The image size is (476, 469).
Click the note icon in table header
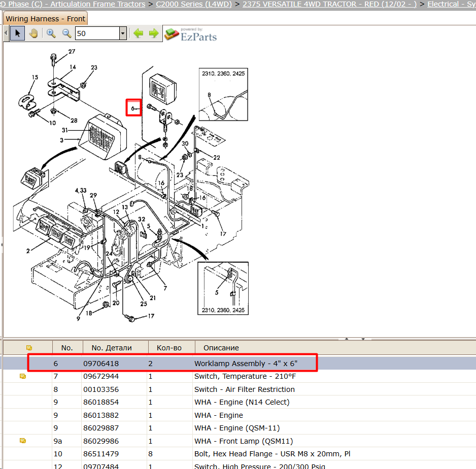29,348
